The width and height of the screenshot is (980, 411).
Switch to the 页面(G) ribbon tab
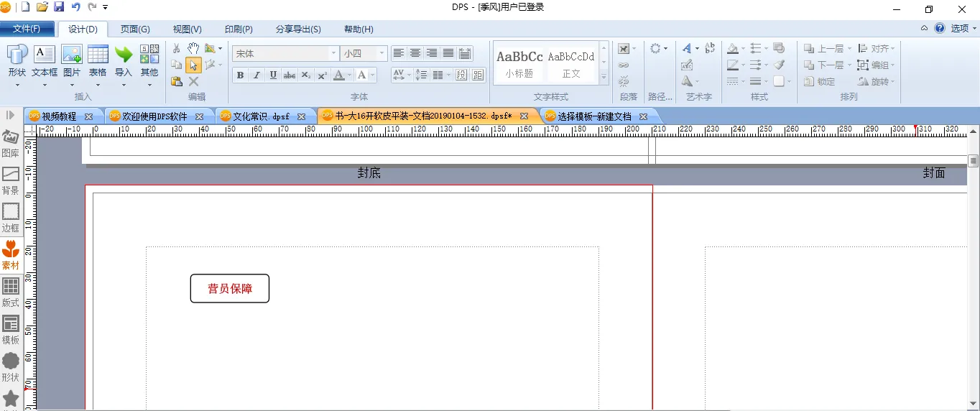click(x=135, y=29)
